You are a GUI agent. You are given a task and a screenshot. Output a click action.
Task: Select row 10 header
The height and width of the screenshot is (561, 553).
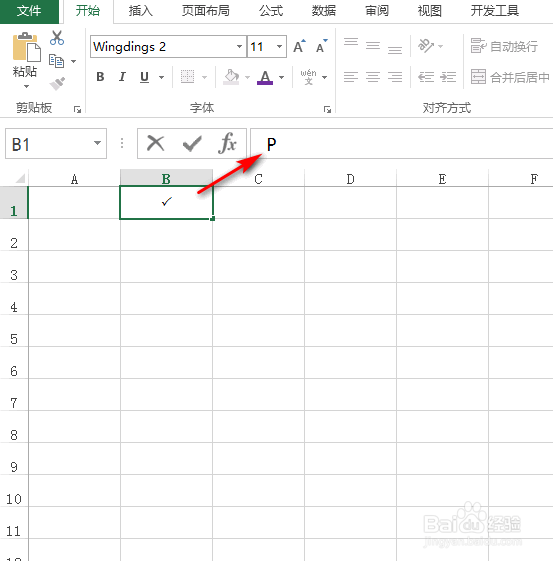coord(14,491)
